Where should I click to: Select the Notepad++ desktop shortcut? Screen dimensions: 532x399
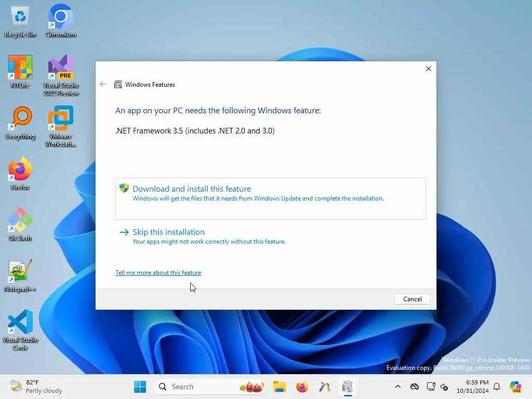(x=20, y=275)
